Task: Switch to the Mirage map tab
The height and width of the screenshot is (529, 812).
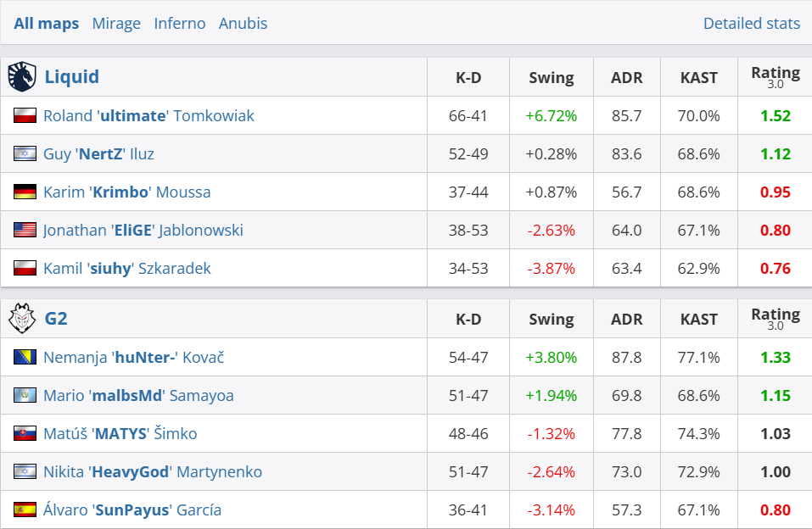Action: tap(116, 23)
